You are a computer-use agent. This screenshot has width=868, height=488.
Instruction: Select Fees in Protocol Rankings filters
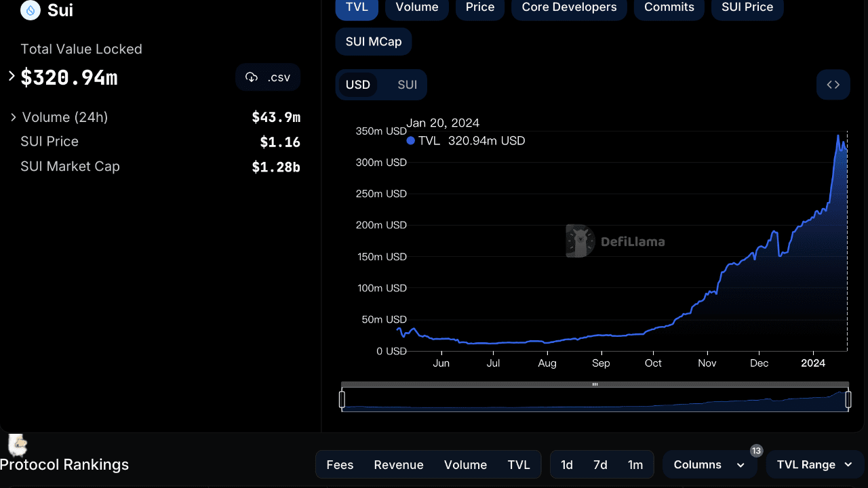(x=340, y=464)
